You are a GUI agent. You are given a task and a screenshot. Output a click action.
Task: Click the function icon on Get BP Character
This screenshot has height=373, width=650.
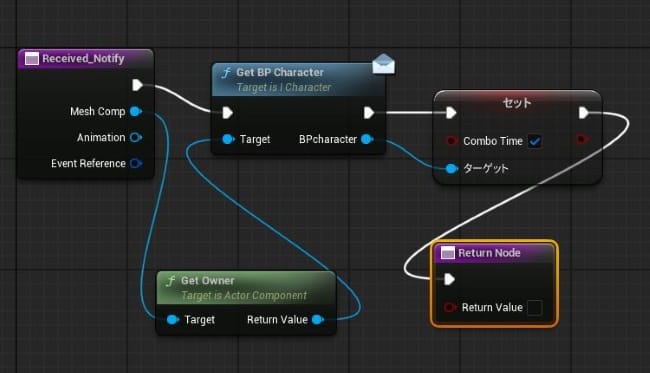tap(226, 73)
